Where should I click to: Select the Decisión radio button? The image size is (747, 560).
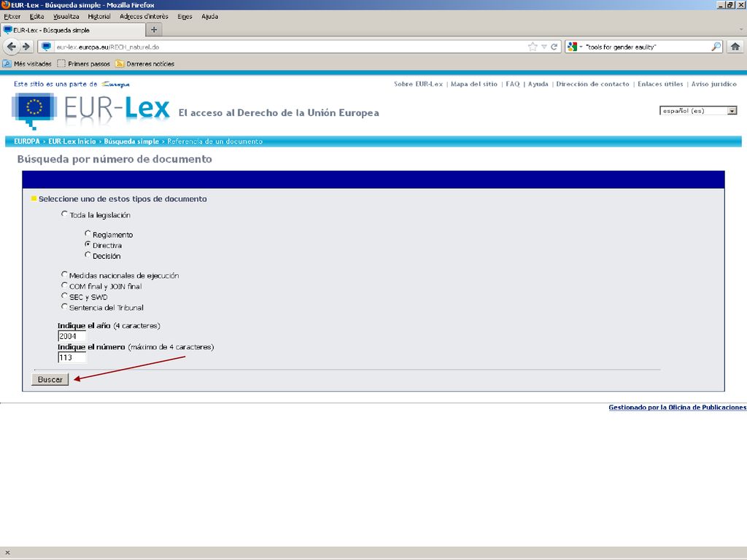(x=88, y=254)
